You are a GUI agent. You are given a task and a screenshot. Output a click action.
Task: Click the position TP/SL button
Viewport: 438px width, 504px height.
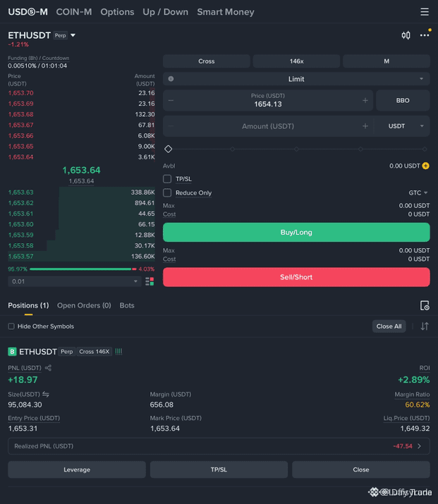click(219, 469)
